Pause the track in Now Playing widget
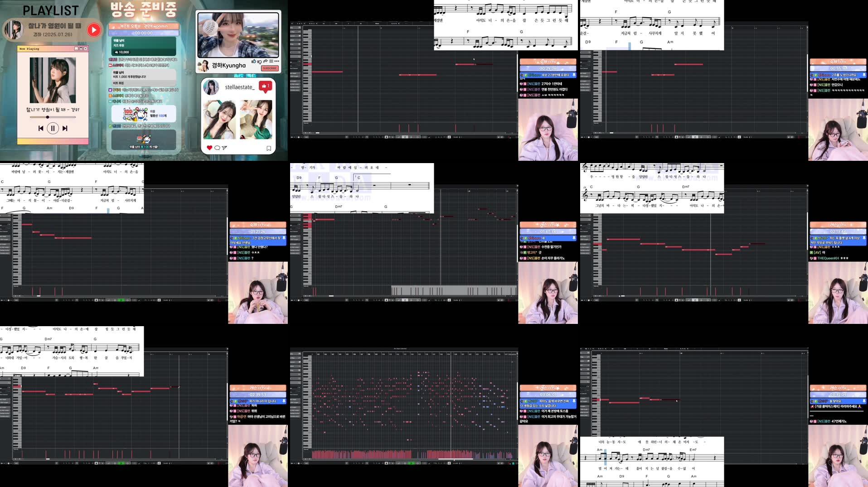Screen dimensions: 868x487 point(53,128)
